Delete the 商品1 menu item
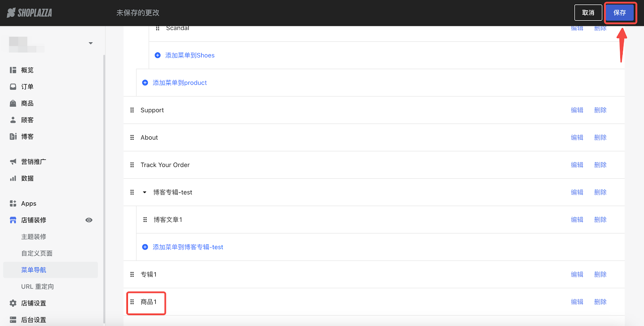This screenshot has width=644, height=326. pos(600,301)
